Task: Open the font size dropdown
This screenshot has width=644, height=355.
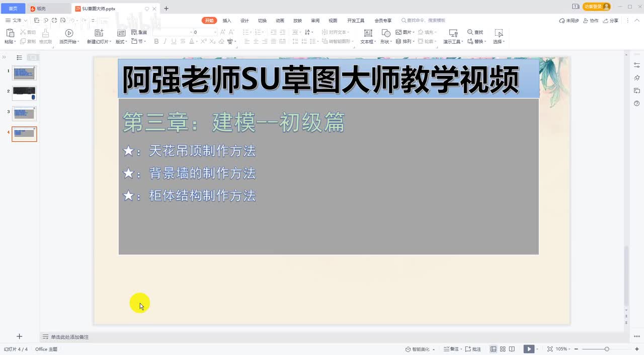Action: 215,32
